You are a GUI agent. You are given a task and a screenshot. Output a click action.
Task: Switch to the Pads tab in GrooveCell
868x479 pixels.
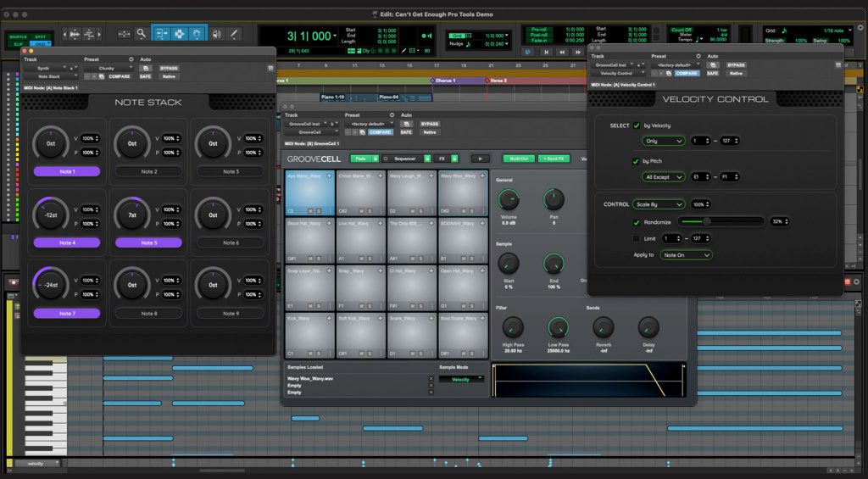click(361, 159)
